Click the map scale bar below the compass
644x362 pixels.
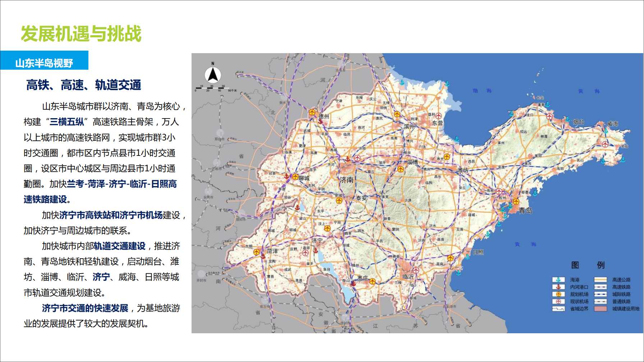(x=213, y=88)
